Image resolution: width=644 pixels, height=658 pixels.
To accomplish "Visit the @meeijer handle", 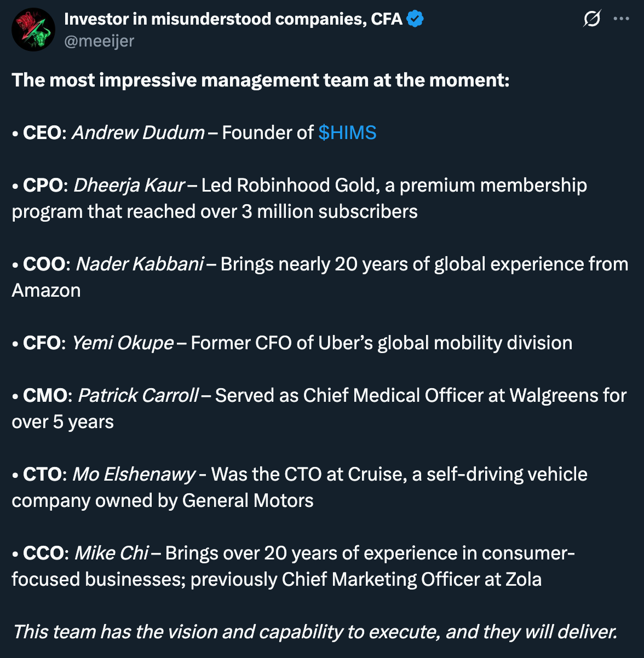I will (x=99, y=41).
